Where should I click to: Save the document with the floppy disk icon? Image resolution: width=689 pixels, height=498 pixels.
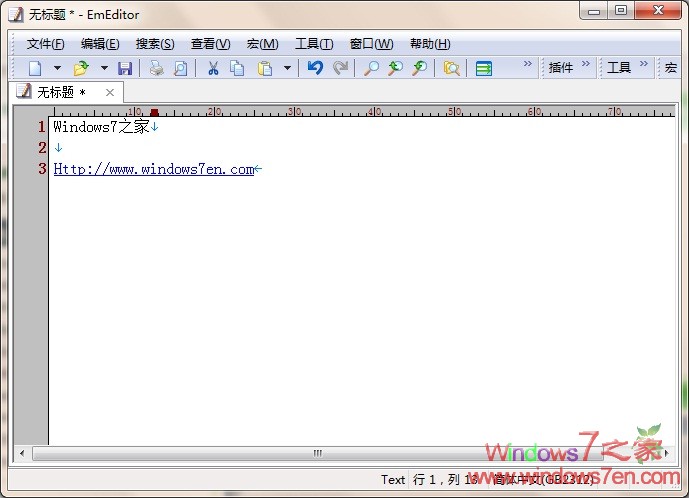click(x=125, y=68)
